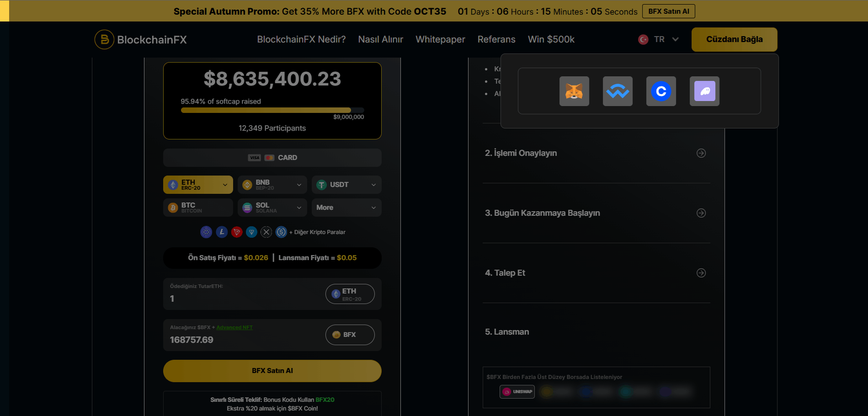Click the Tron coin icon
868x416 pixels.
coord(237,232)
